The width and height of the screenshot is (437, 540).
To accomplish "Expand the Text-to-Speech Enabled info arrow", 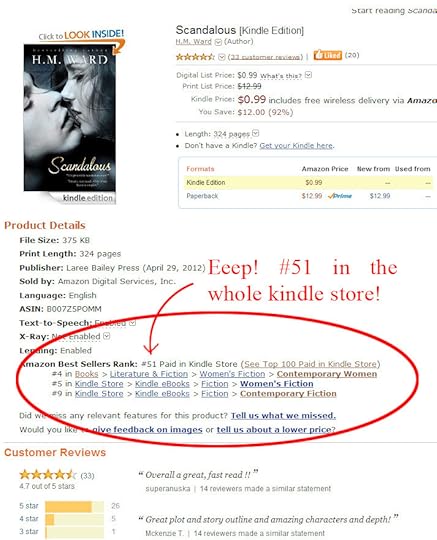I will [133, 323].
